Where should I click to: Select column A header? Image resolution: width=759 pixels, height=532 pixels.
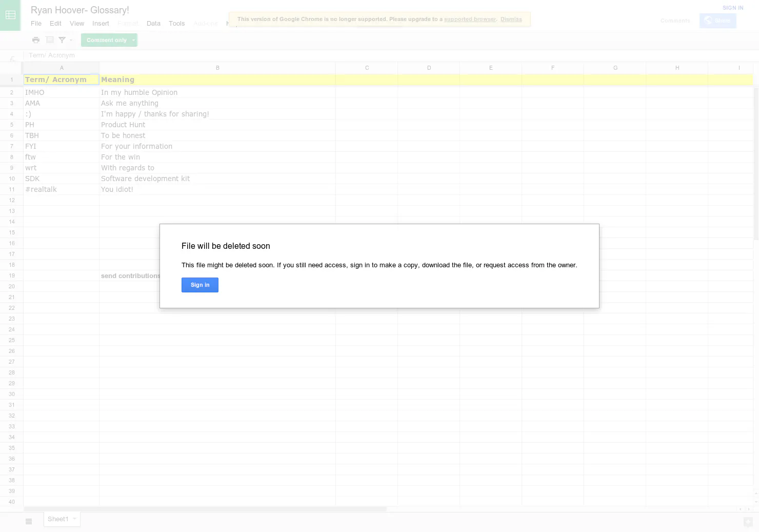62,68
